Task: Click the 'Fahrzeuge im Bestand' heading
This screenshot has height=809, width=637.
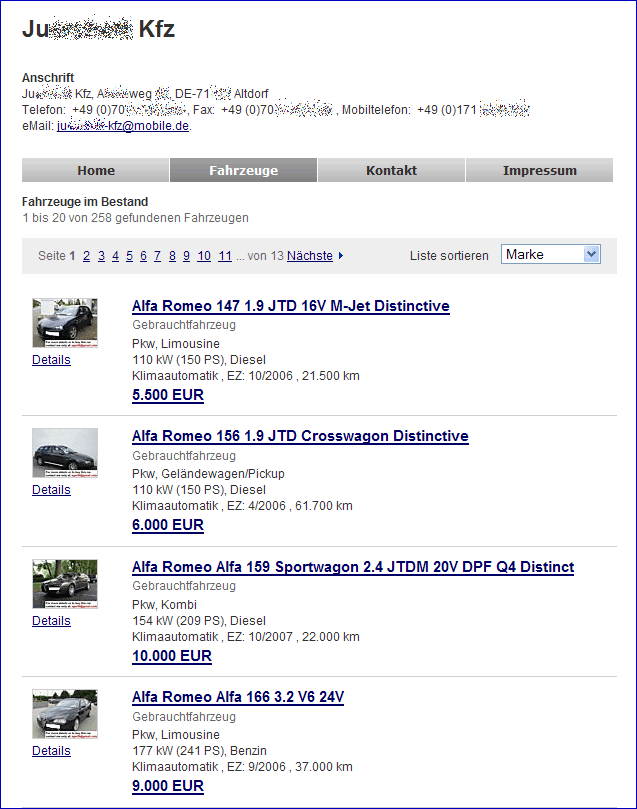Action: click(85, 202)
